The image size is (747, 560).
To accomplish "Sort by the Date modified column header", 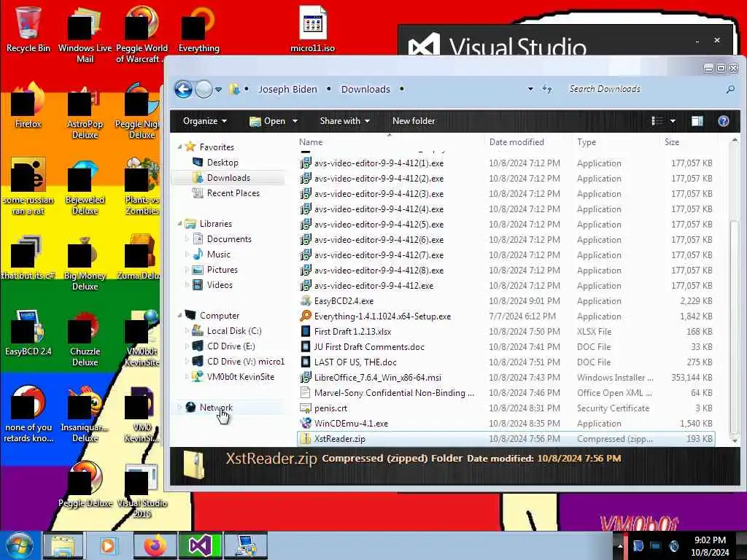I will coord(528,142).
